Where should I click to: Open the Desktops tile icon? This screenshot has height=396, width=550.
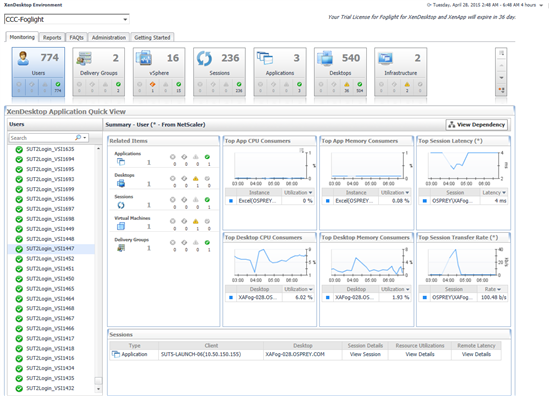325,59
